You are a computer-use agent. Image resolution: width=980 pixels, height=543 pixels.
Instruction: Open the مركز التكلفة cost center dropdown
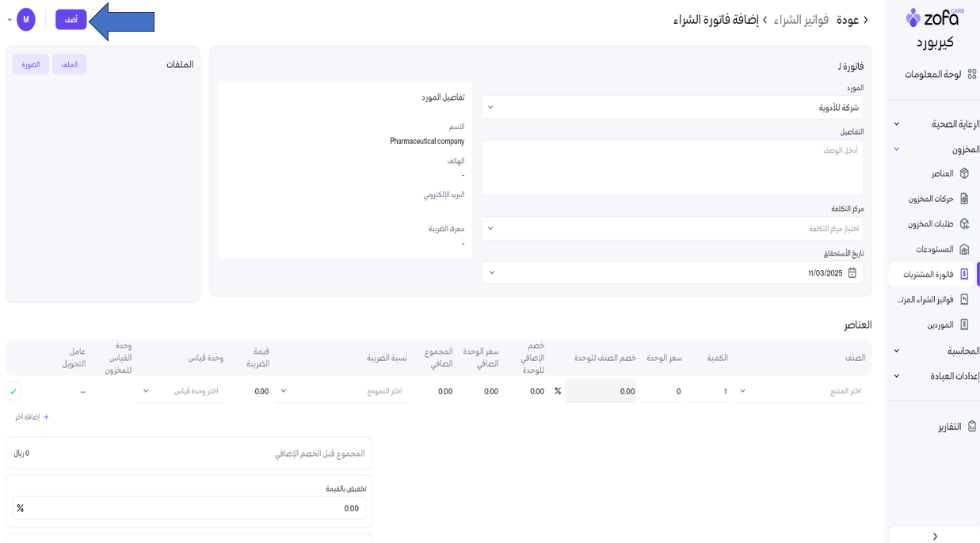pyautogui.click(x=673, y=229)
